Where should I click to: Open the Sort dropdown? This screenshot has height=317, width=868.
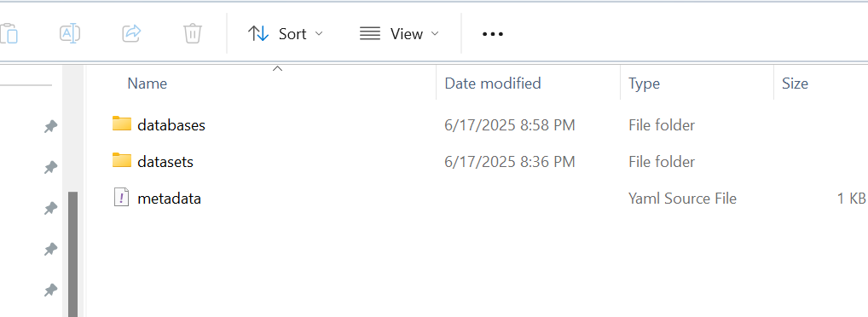(x=285, y=34)
